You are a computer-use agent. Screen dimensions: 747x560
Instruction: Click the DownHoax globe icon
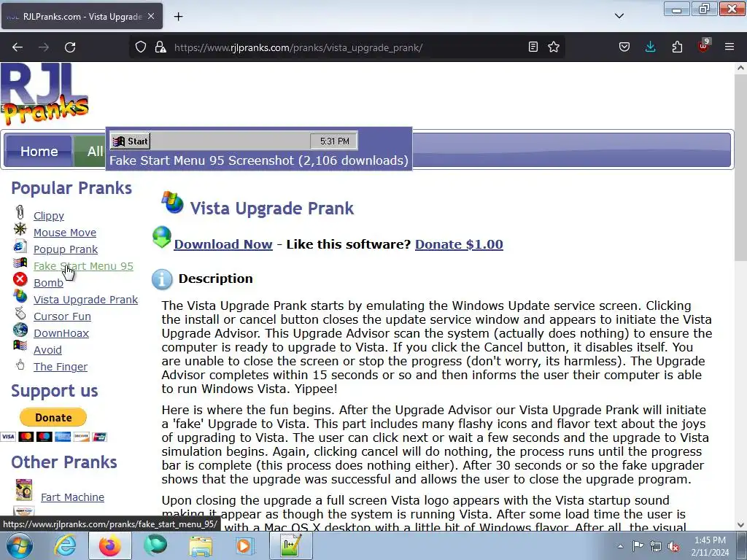coord(20,330)
